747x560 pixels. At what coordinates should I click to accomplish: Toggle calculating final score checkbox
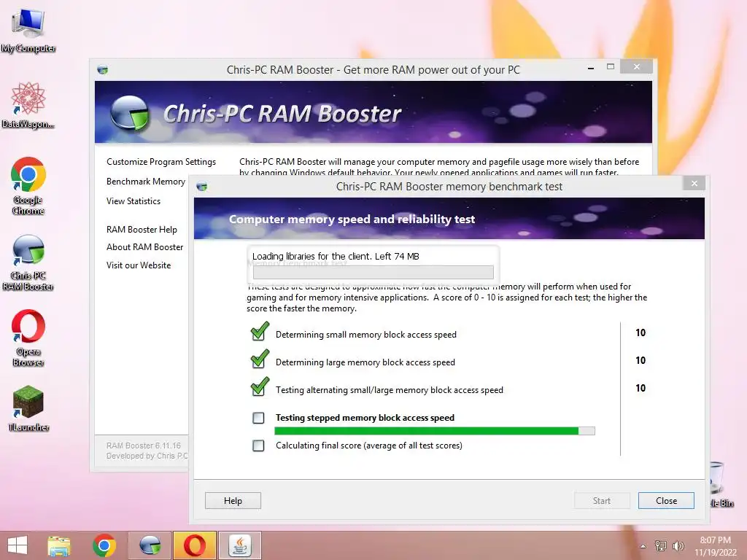tap(258, 446)
